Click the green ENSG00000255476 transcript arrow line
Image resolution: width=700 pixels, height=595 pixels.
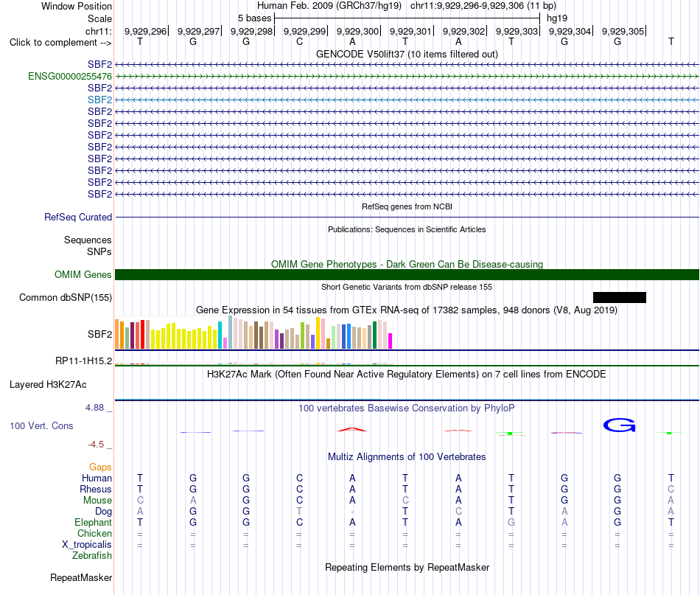[407, 77]
